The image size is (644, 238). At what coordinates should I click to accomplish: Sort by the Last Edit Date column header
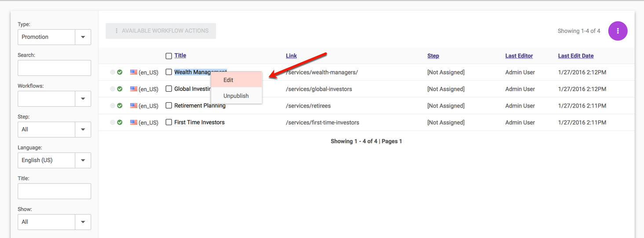coord(575,56)
